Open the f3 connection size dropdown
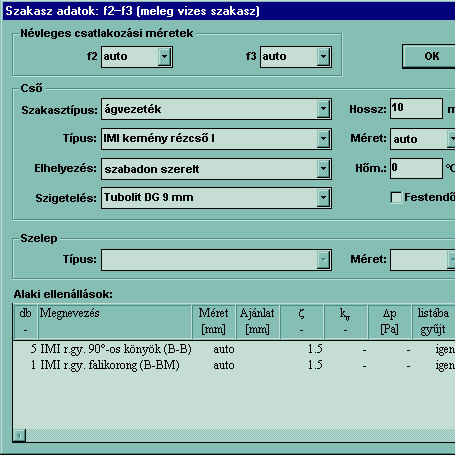The image size is (455, 455). 323,57
